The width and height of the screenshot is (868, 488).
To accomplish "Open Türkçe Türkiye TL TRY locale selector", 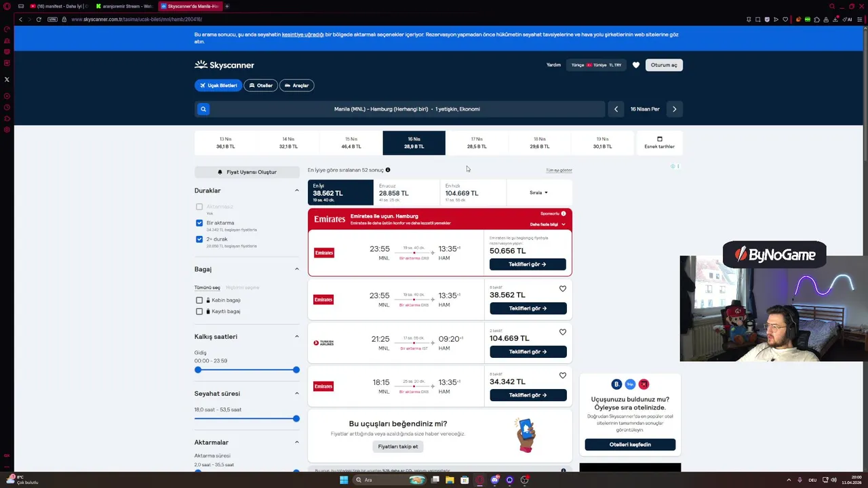I will (x=596, y=65).
